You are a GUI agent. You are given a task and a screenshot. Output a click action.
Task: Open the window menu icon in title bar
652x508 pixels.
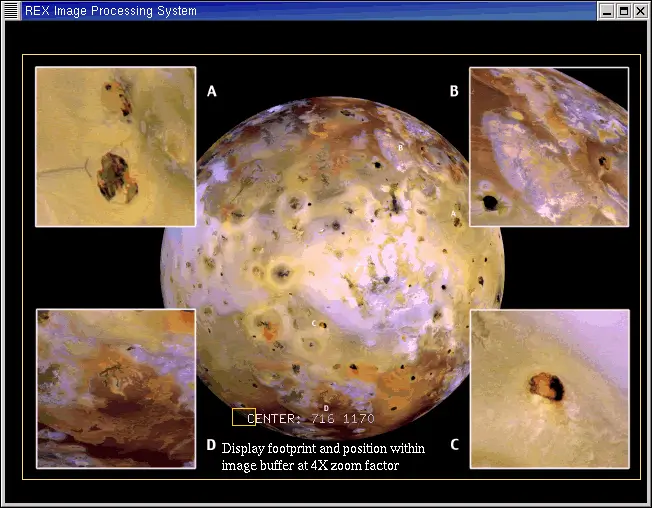click(x=12, y=11)
